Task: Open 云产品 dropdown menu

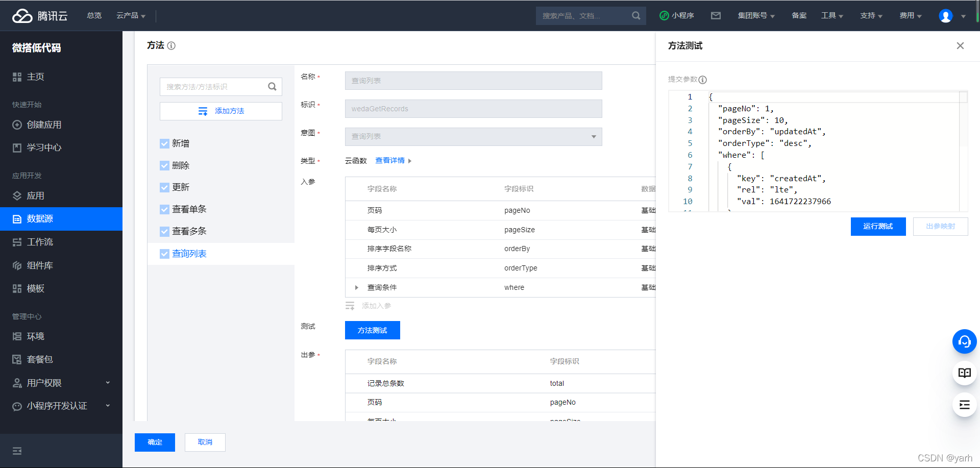Action: point(131,16)
